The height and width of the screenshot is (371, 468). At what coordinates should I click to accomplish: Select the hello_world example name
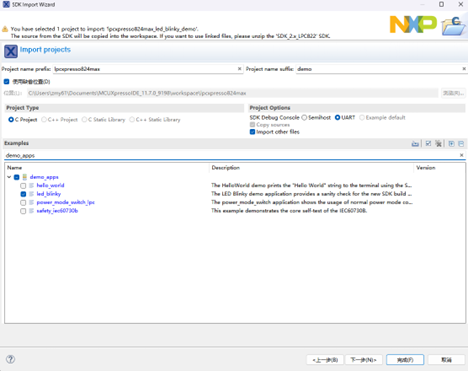[x=50, y=185]
